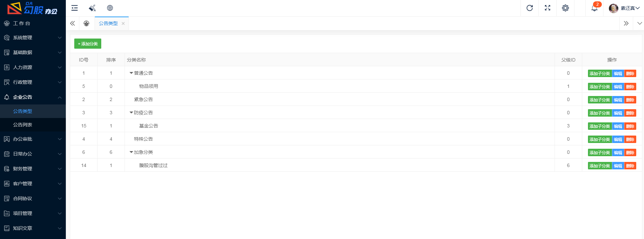The height and width of the screenshot is (239, 644).
Task: Open the globe website icon
Action: pyautogui.click(x=110, y=8)
